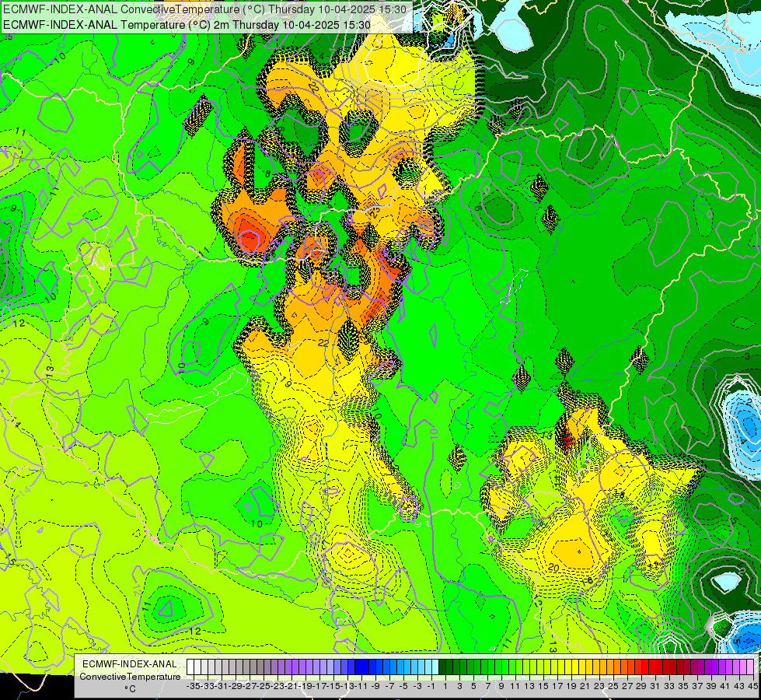Click legend scale value 29
This screenshot has width=761, height=700.
(641, 686)
